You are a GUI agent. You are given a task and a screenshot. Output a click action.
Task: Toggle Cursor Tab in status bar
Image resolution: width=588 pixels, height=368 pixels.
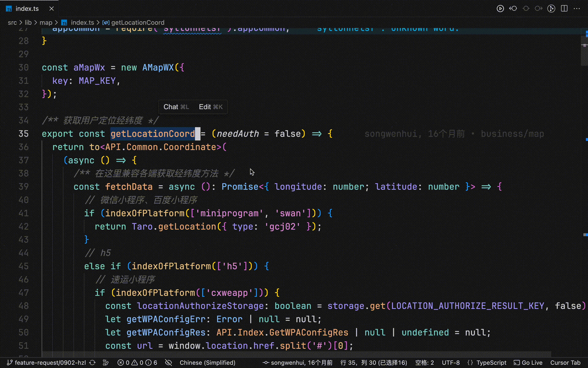pos(565,363)
